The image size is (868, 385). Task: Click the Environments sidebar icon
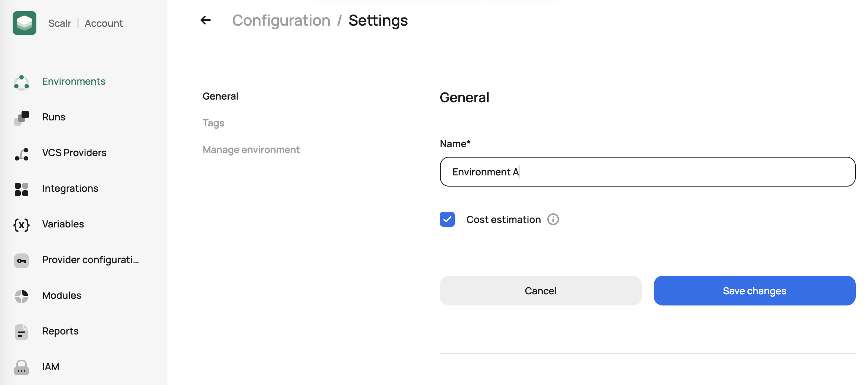(x=22, y=82)
